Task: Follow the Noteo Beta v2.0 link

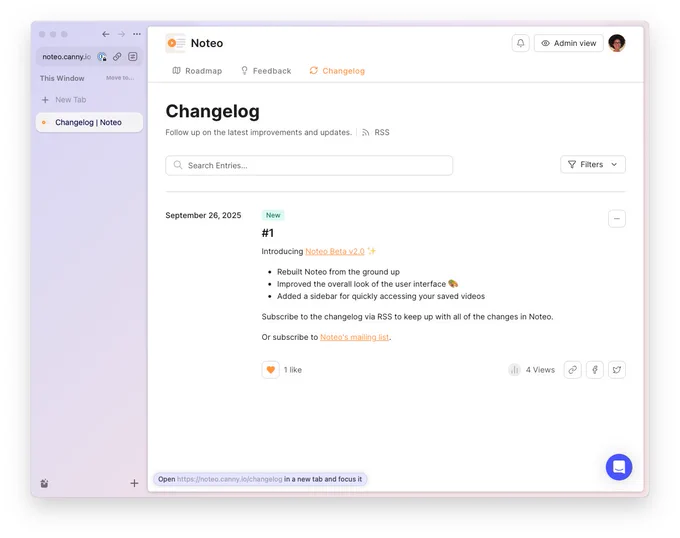Action: 335,251
